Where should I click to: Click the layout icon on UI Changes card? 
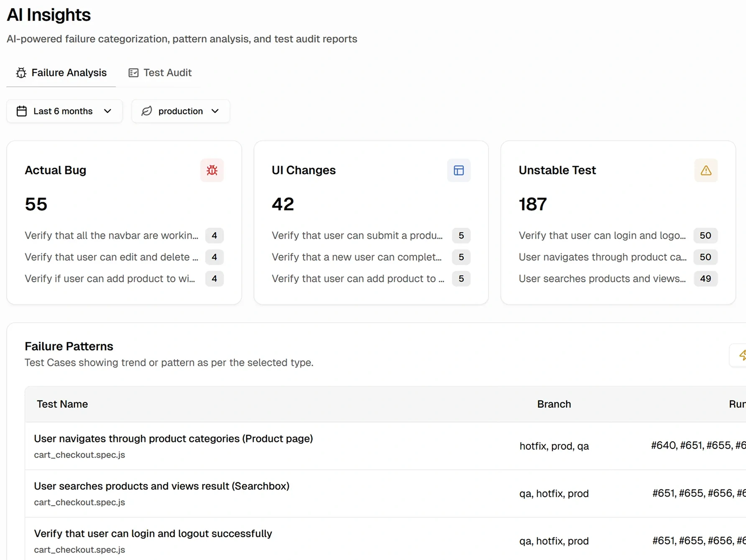click(459, 170)
